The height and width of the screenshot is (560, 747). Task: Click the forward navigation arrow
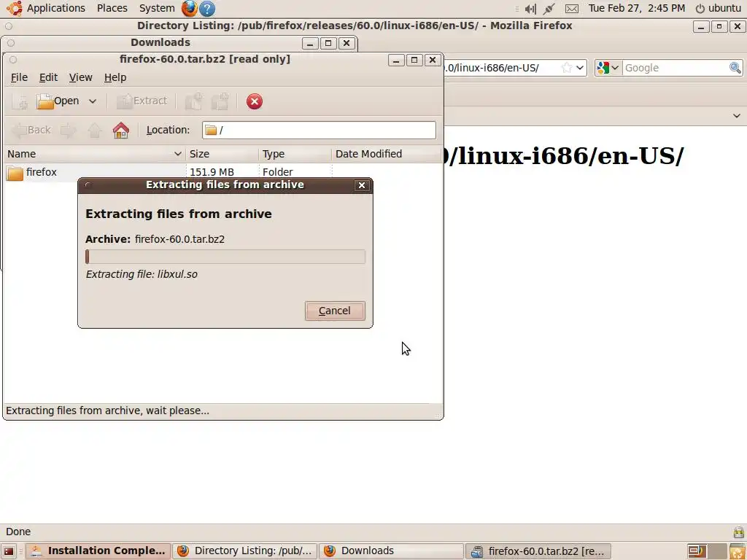point(68,130)
